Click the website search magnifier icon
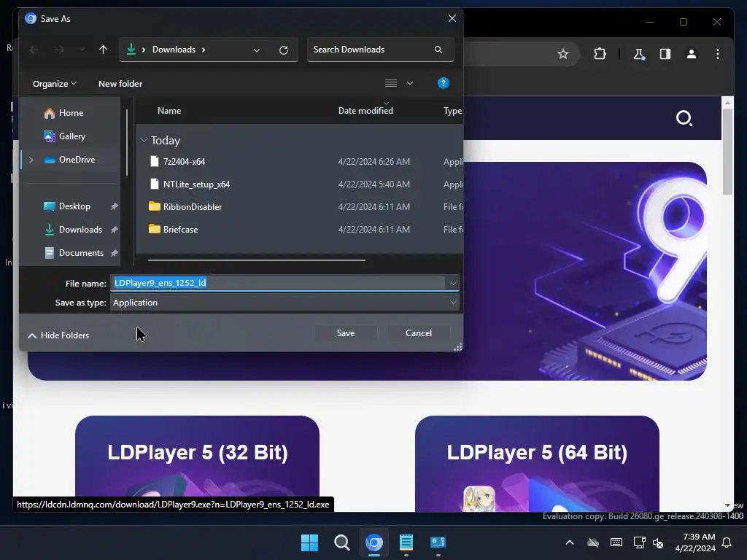 [684, 117]
